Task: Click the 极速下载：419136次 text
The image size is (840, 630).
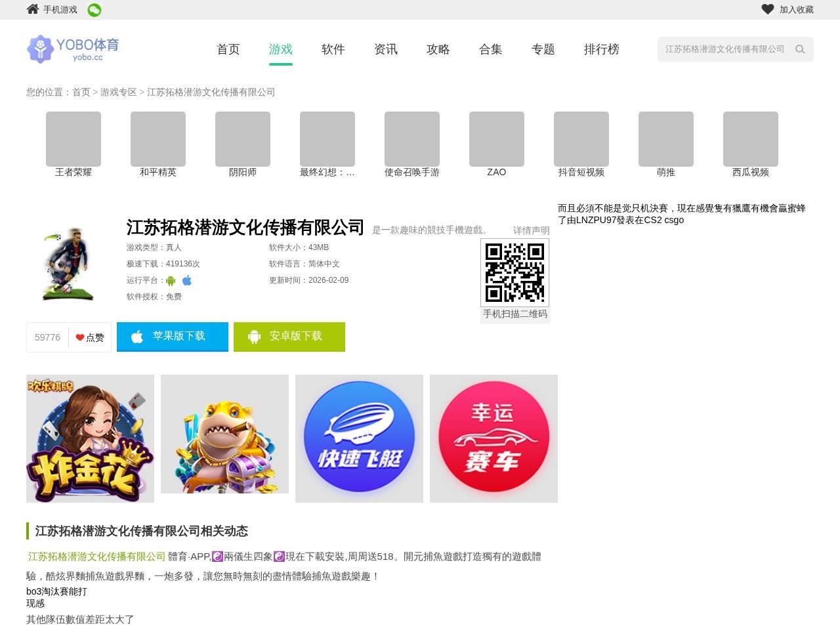Action: (163, 264)
